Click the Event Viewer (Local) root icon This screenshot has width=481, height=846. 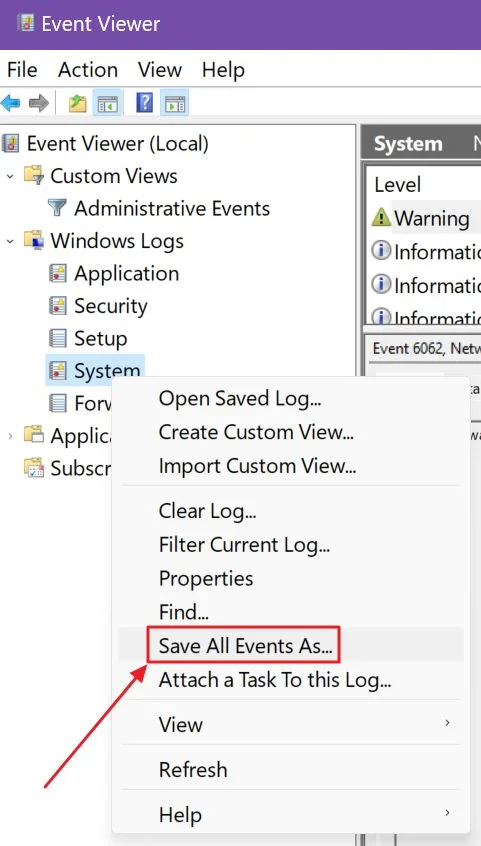11,144
